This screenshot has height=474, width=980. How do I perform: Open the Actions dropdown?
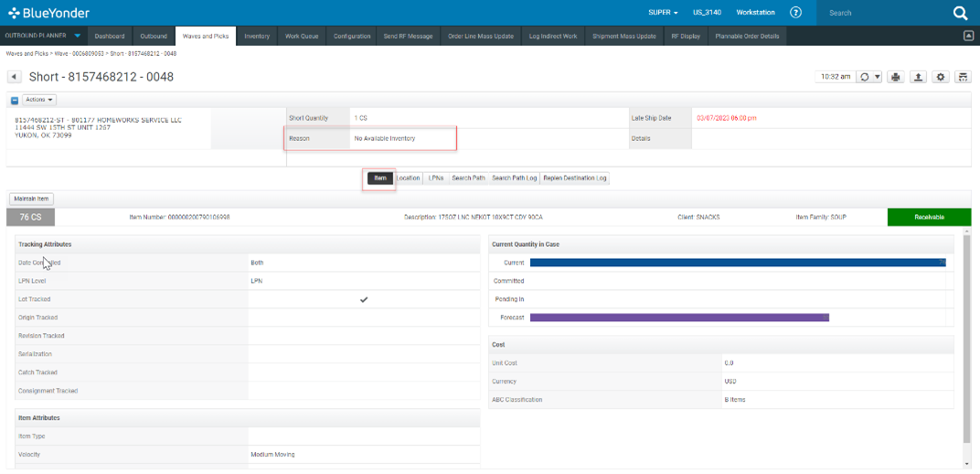[39, 100]
